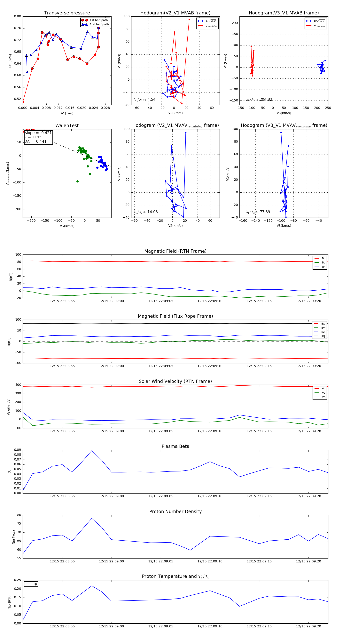Click '12/15 22:09:00' tick under Plasma Beta plot
Image resolution: width=351 pixels, height=644 pixels.
click(111, 496)
